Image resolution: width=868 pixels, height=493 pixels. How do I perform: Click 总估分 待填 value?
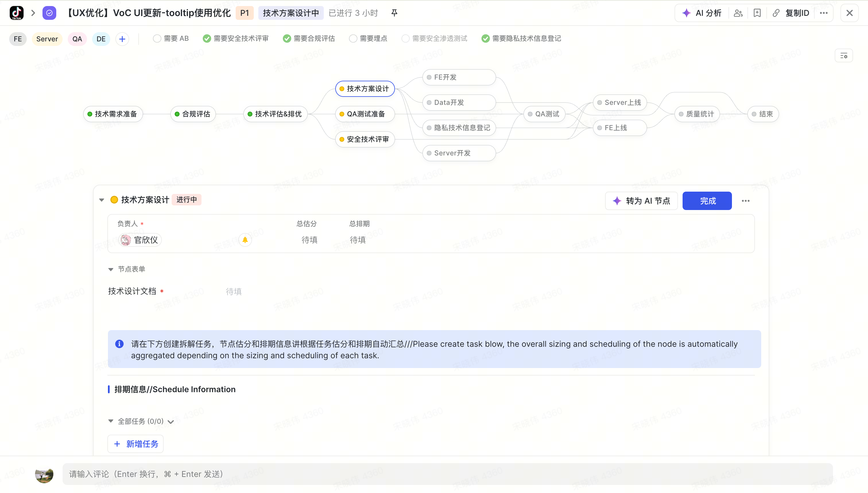[x=309, y=240]
